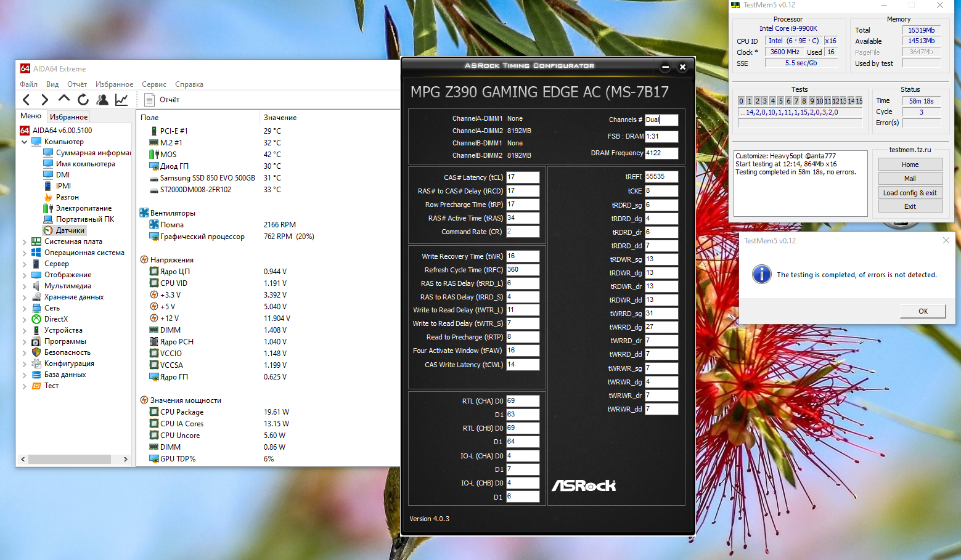Go forward in AIDA64 navigation

coord(44,100)
